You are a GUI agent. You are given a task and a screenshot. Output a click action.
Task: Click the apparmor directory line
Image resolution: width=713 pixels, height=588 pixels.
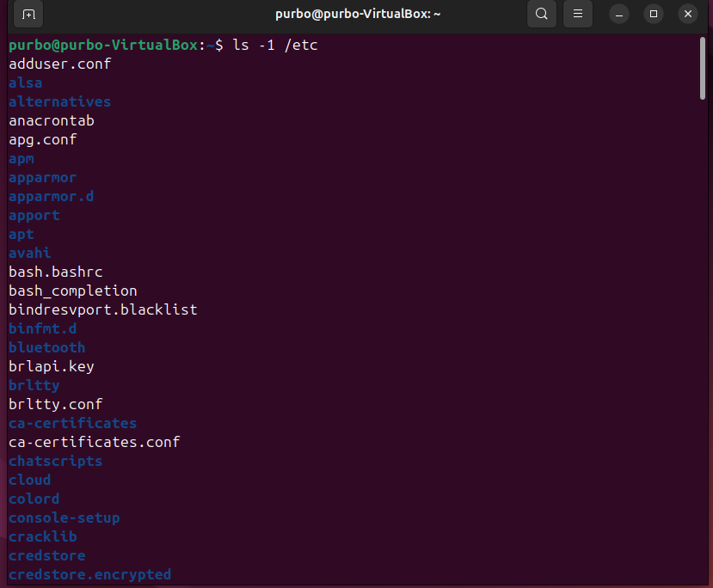[x=43, y=178]
